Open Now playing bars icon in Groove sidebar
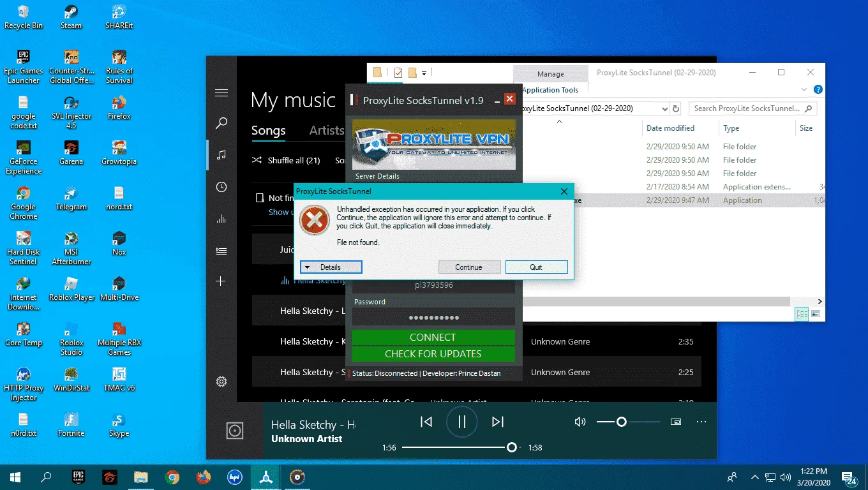The image size is (868, 490). pyautogui.click(x=221, y=219)
